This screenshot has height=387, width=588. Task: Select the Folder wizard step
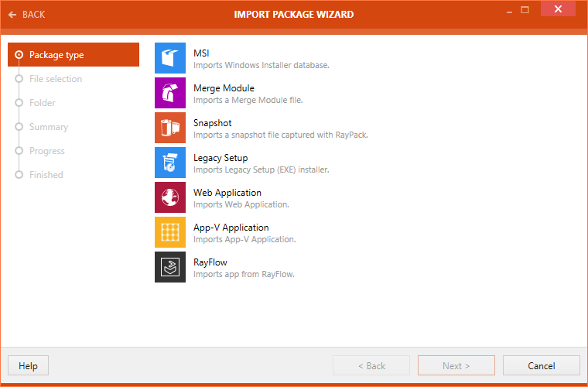tap(43, 103)
